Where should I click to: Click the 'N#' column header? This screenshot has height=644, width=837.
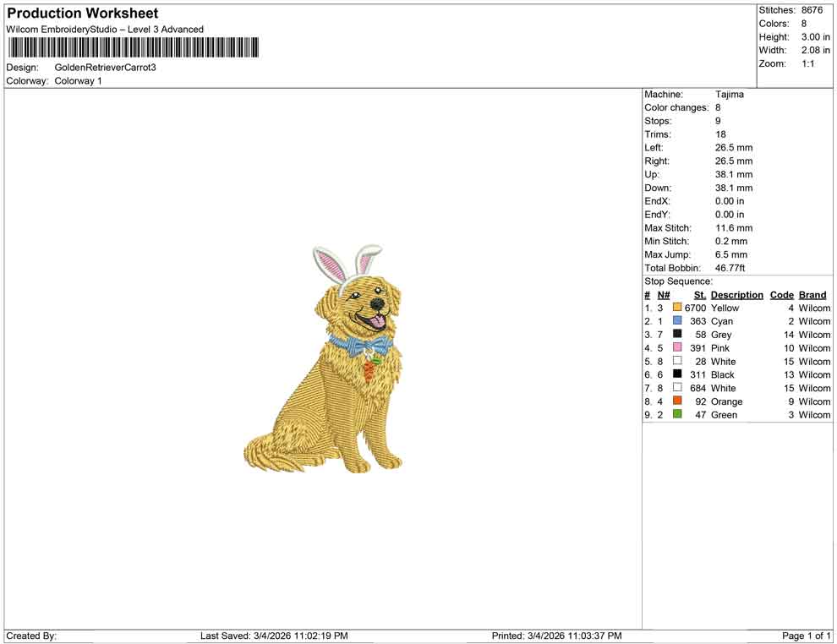point(664,294)
